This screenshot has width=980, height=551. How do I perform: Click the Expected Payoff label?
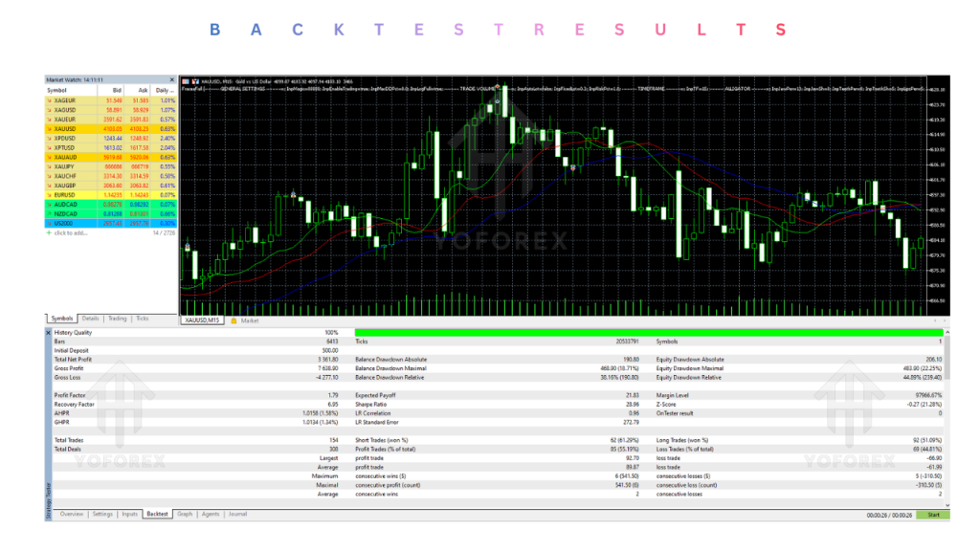[x=375, y=395]
